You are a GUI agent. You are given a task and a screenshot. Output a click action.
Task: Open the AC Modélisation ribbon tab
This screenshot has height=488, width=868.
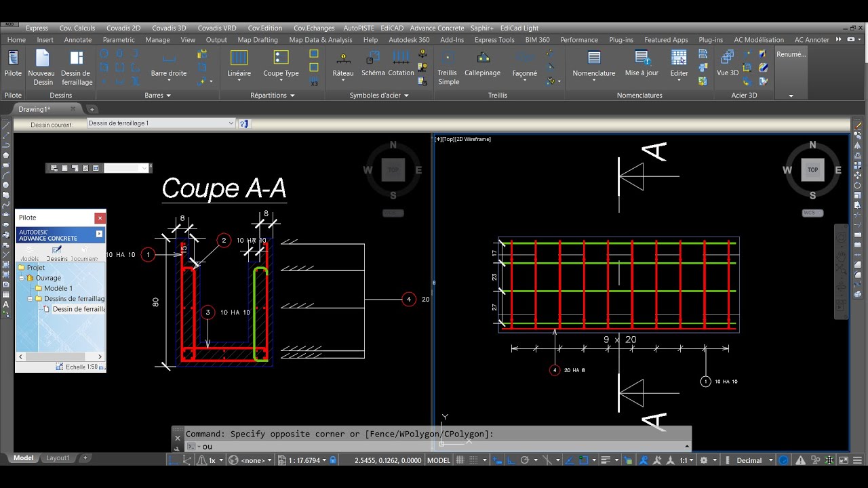click(759, 40)
